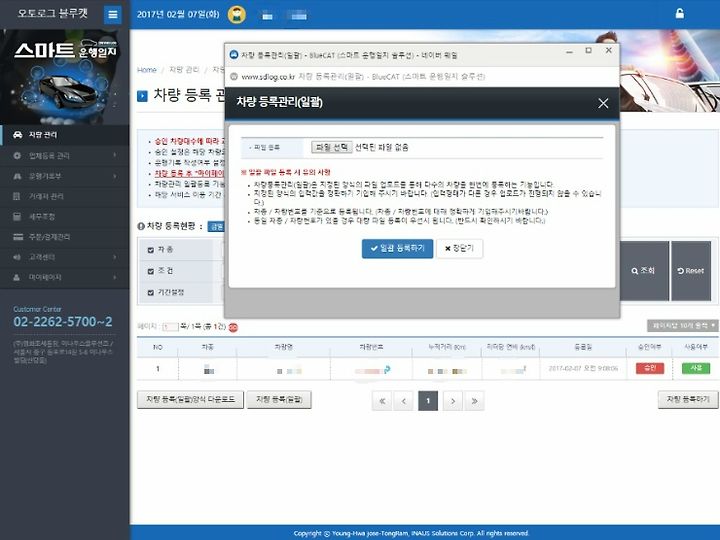
Task: Toggle the 기간설정 checkbox in search filter
Action: [x=151, y=292]
